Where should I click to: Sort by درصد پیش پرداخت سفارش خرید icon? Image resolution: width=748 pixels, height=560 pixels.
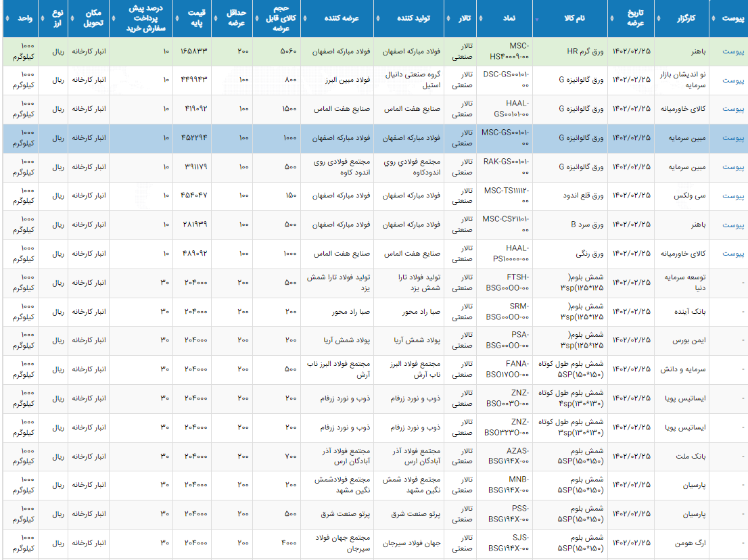coord(114,19)
